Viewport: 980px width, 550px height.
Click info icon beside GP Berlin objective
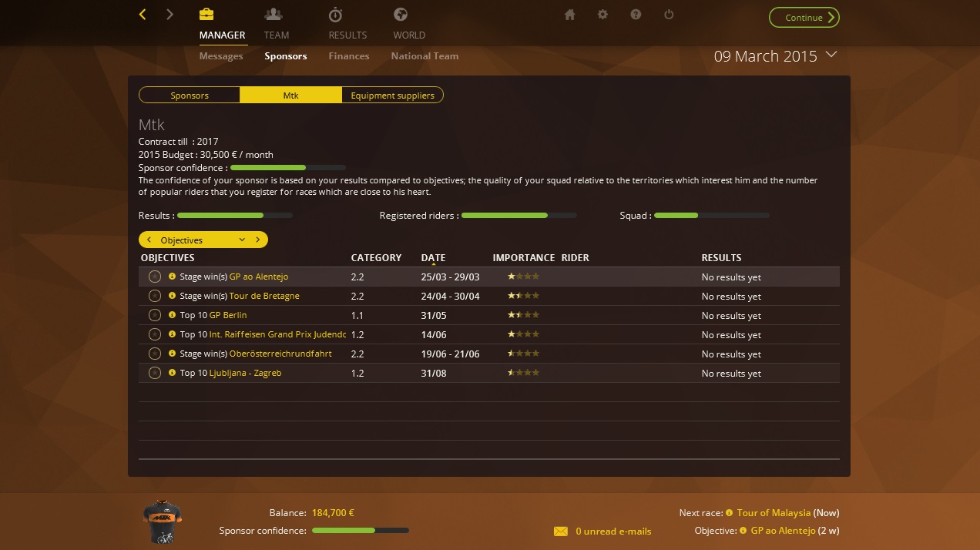point(172,315)
